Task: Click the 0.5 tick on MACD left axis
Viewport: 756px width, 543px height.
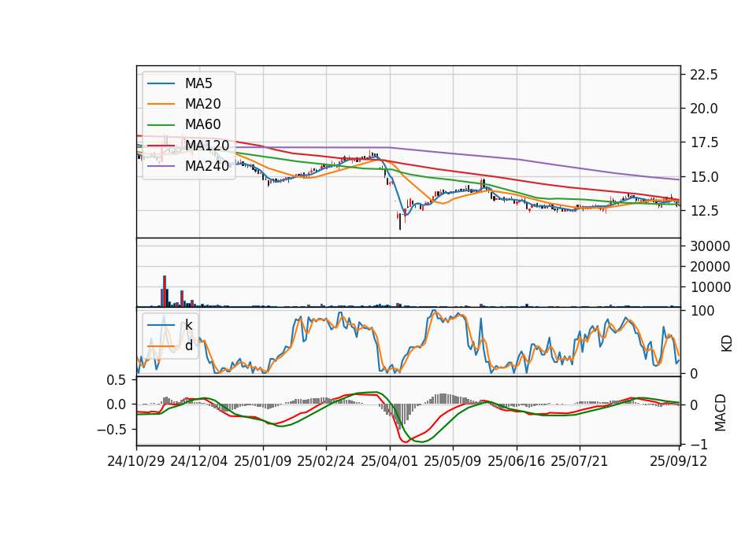Action: pos(116,380)
